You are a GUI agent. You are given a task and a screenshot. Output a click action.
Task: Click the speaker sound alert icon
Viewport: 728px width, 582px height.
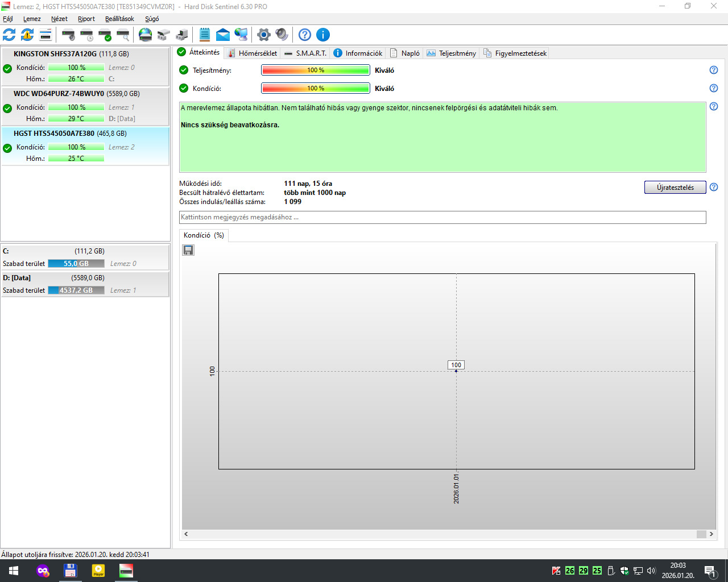[282, 35]
